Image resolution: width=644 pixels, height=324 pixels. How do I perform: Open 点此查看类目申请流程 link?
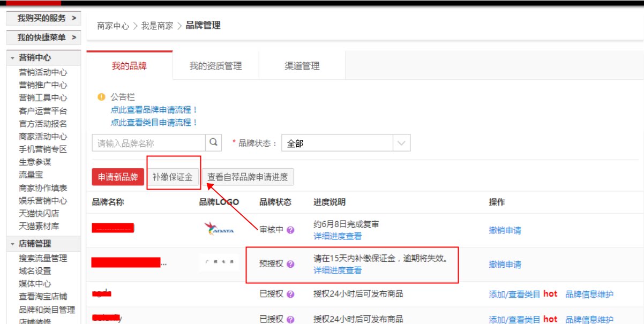click(x=154, y=122)
